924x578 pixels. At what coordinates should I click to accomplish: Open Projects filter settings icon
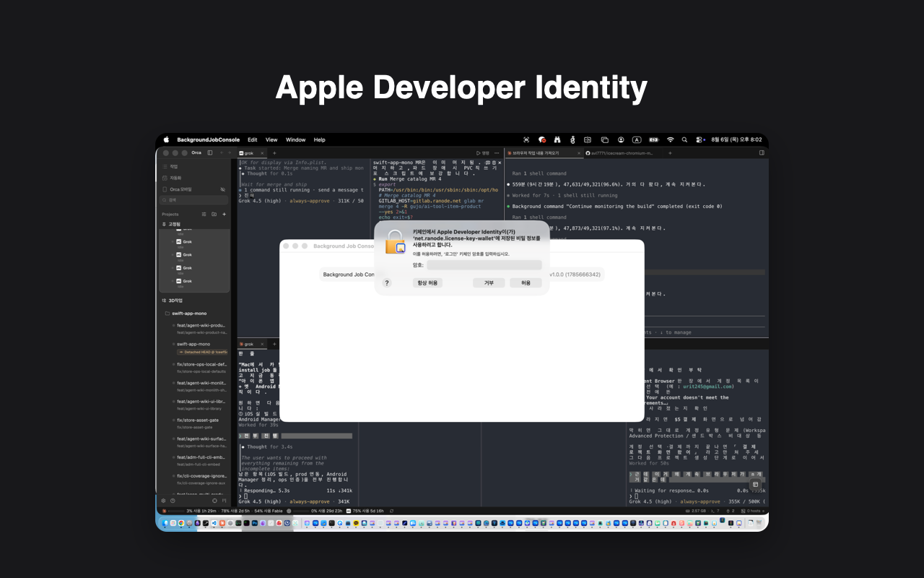click(x=204, y=214)
